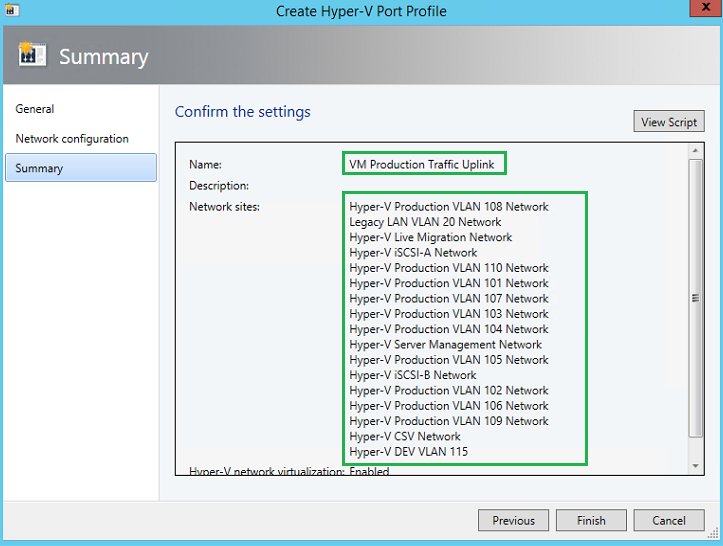Close the Create Hyper-V Port Profile dialog
This screenshot has width=723, height=546.
[x=705, y=7]
